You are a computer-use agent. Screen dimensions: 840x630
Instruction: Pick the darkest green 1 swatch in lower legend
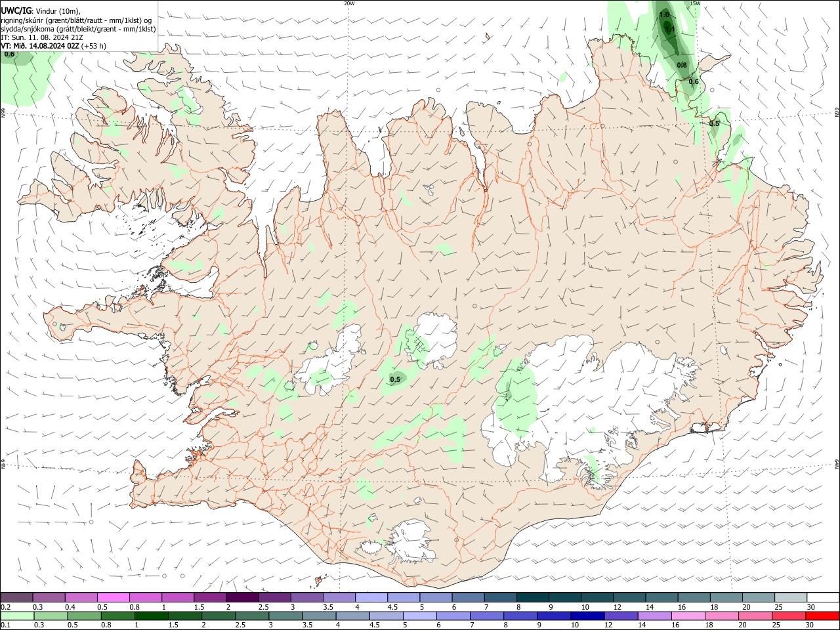(x=151, y=616)
